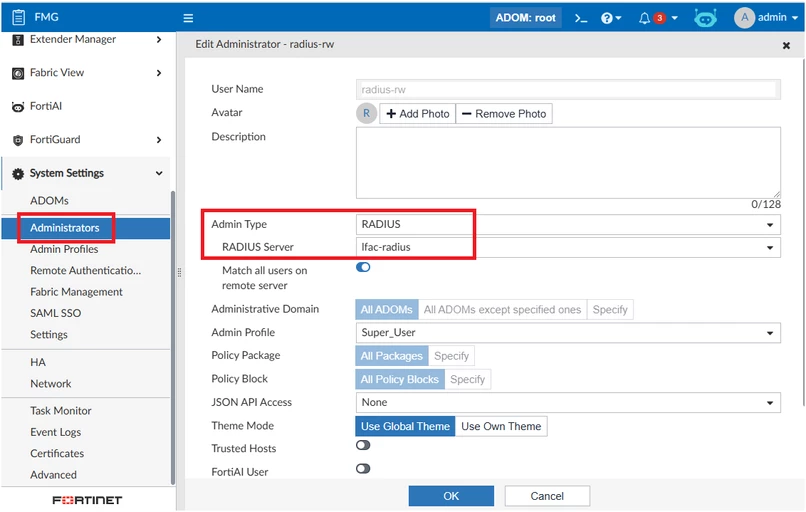This screenshot has width=806, height=512.
Task: Click the FMG clipboard logo icon
Action: click(x=19, y=17)
